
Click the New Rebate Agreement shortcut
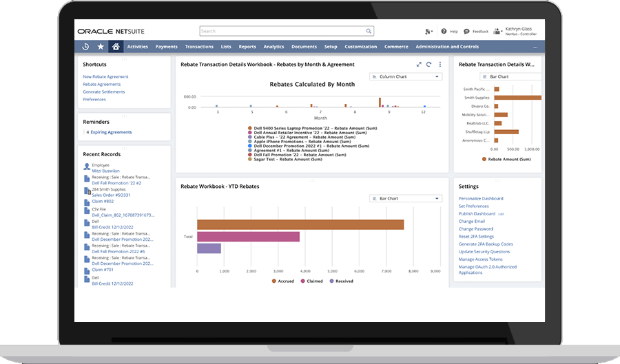105,76
